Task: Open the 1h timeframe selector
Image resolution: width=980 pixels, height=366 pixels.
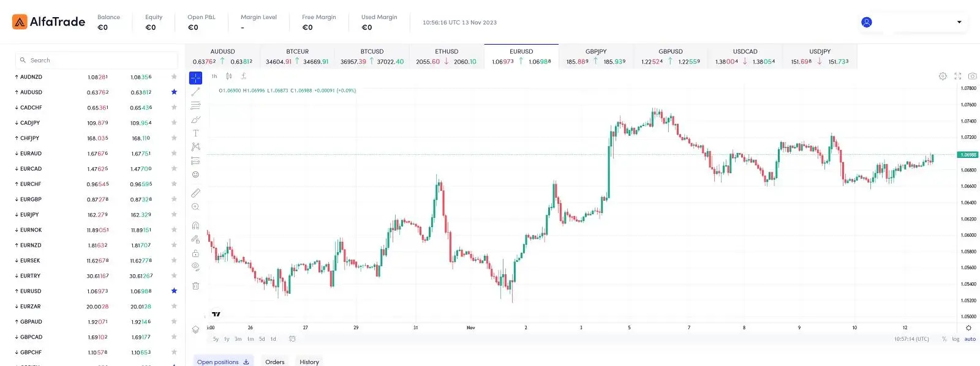Action: 214,77
